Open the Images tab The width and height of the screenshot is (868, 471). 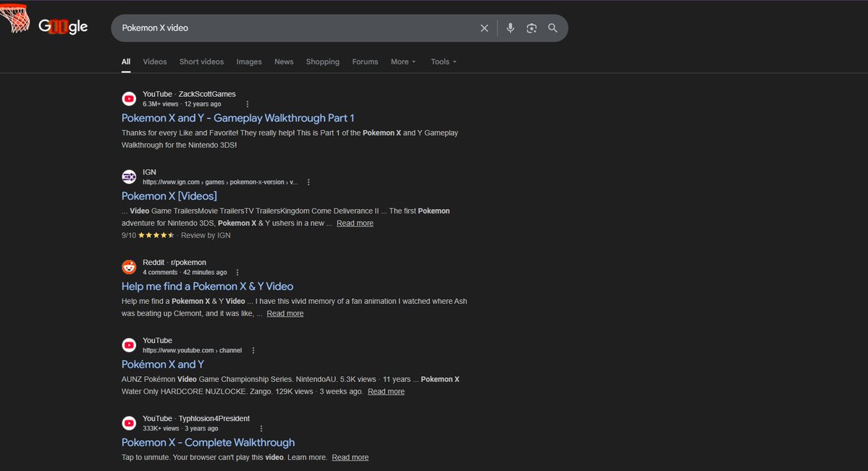pyautogui.click(x=249, y=62)
